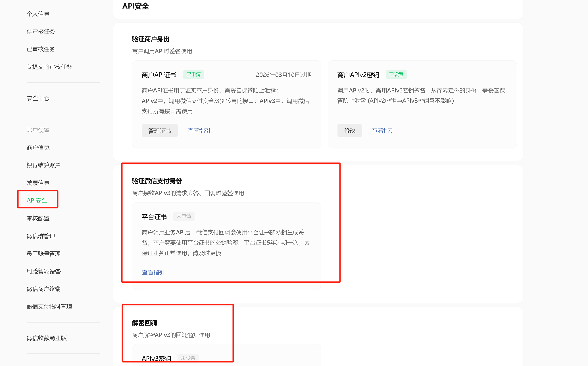Viewport: 588px width, 366px height.
Task: Click 查看指引 link in 平台证书 card
Action: pos(153,272)
